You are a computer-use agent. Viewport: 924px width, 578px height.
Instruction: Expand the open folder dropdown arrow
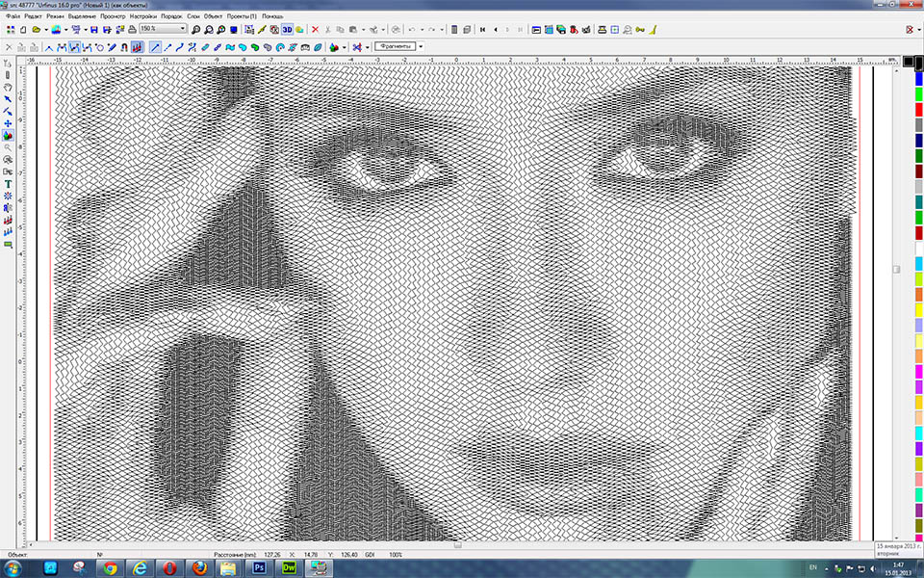click(45, 30)
